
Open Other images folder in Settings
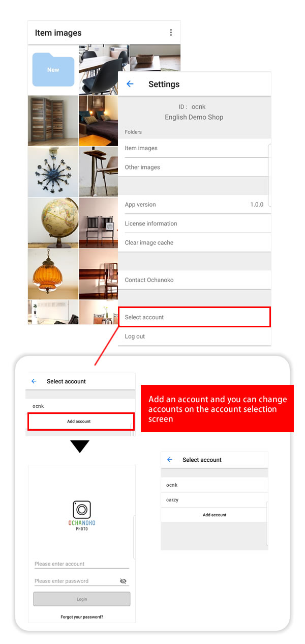coord(194,167)
